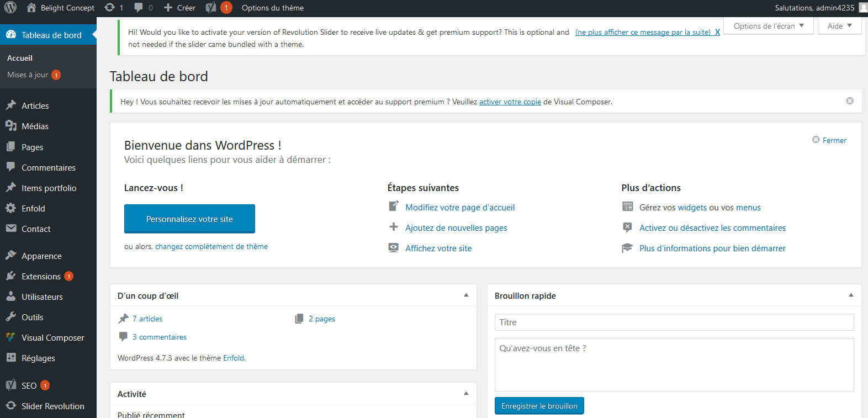This screenshot has height=418, width=868.
Task: Open the Apparence menu label
Action: pyautogui.click(x=41, y=256)
